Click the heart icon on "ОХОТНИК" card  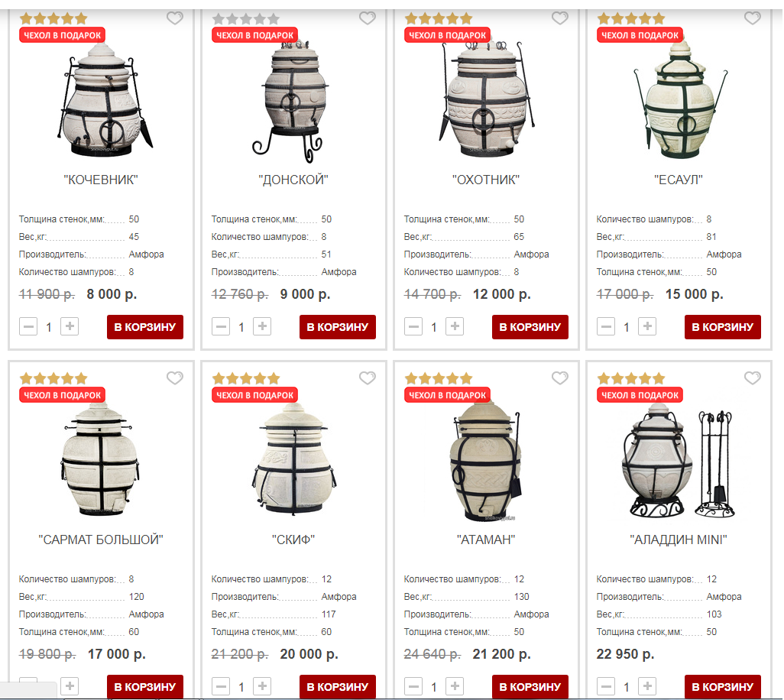559,18
